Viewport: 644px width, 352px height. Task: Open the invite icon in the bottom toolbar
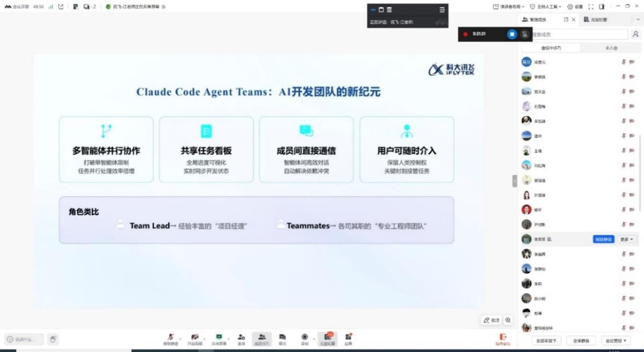click(241, 337)
